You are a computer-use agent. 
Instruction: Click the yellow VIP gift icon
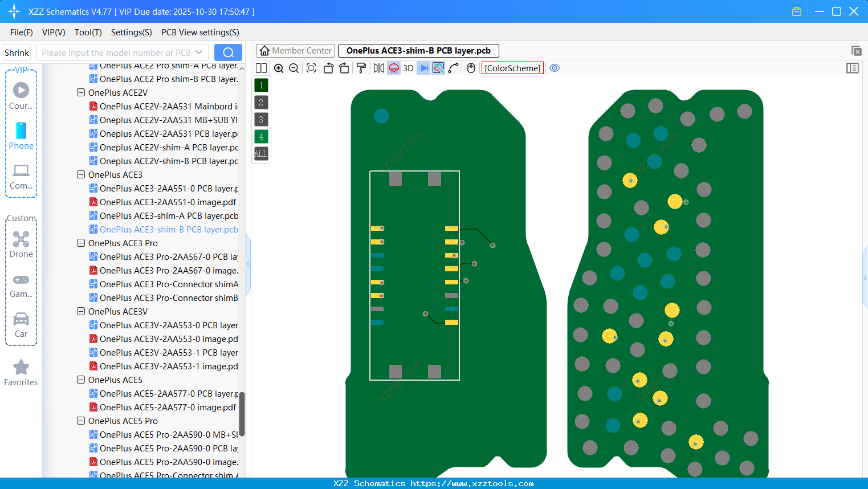[797, 11]
